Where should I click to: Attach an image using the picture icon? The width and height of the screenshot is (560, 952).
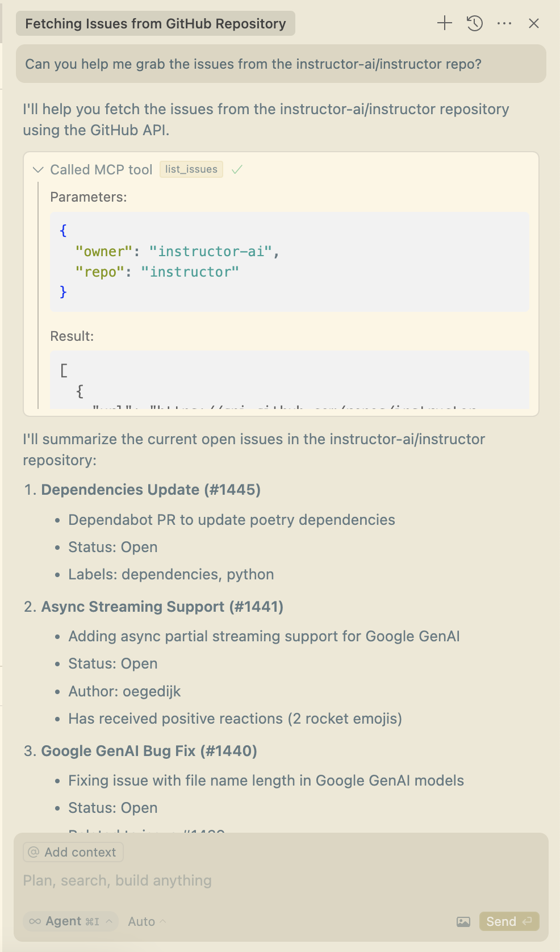tap(463, 921)
